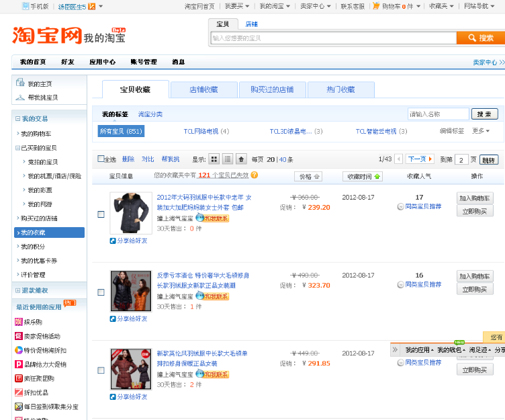Click the home-style view icon beside list view
This screenshot has width=505, height=420.
tap(241, 159)
